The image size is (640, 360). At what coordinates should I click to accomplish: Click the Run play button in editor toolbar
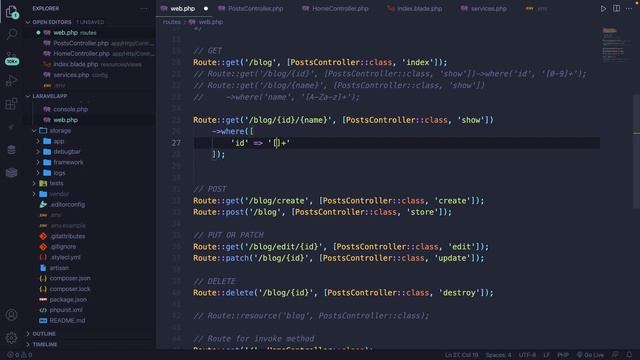point(603,9)
